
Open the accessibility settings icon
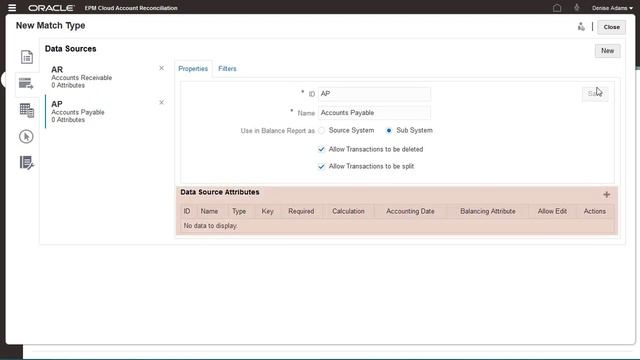click(576, 8)
